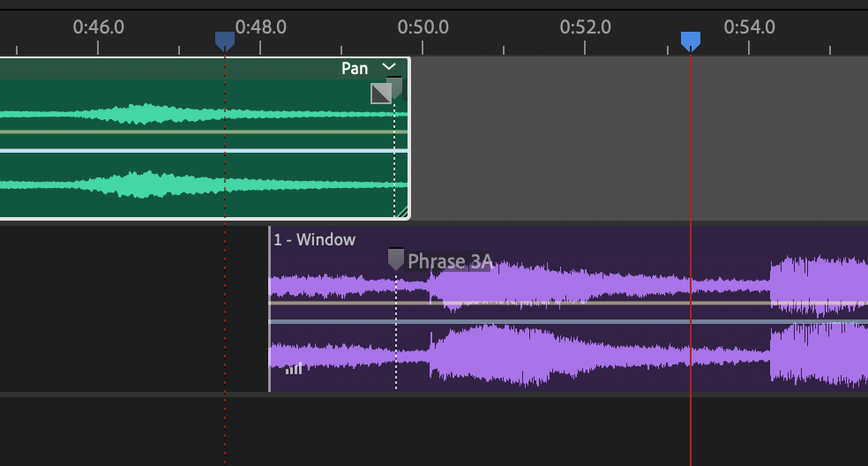Open the Pan envelope dropdown chevron

tap(389, 67)
